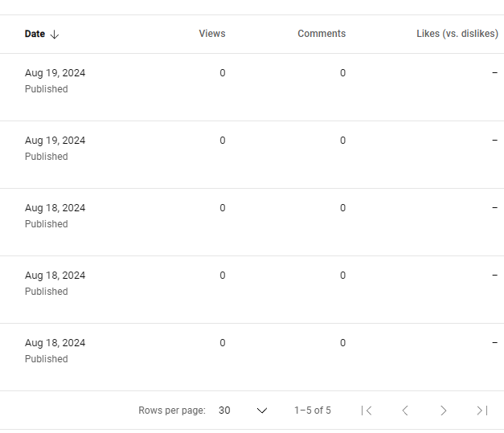Select the Comments column header

click(322, 34)
